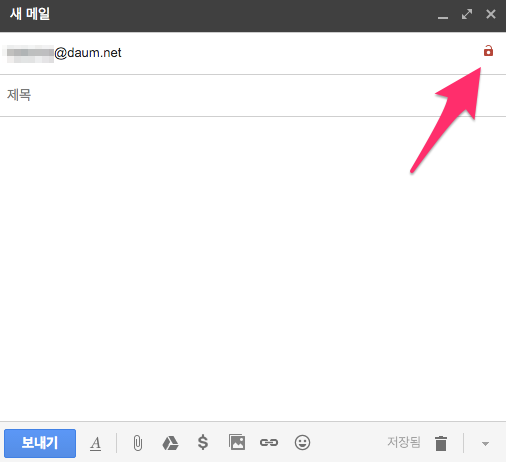Click the 새 메일 title bar text

point(30,14)
